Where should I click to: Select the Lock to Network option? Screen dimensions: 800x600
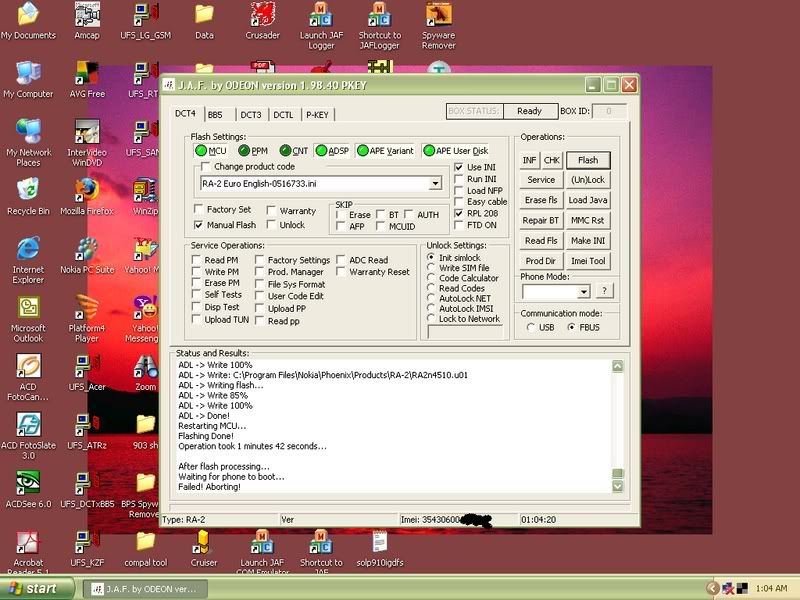click(x=431, y=318)
